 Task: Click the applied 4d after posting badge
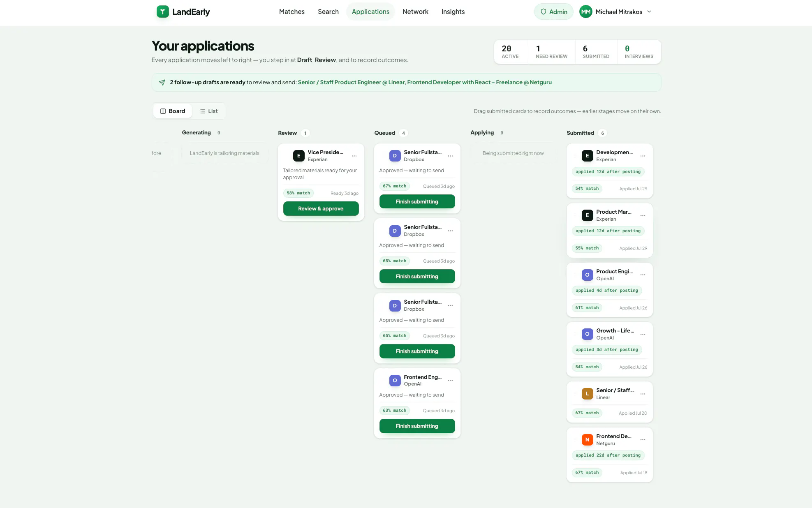pos(607,291)
